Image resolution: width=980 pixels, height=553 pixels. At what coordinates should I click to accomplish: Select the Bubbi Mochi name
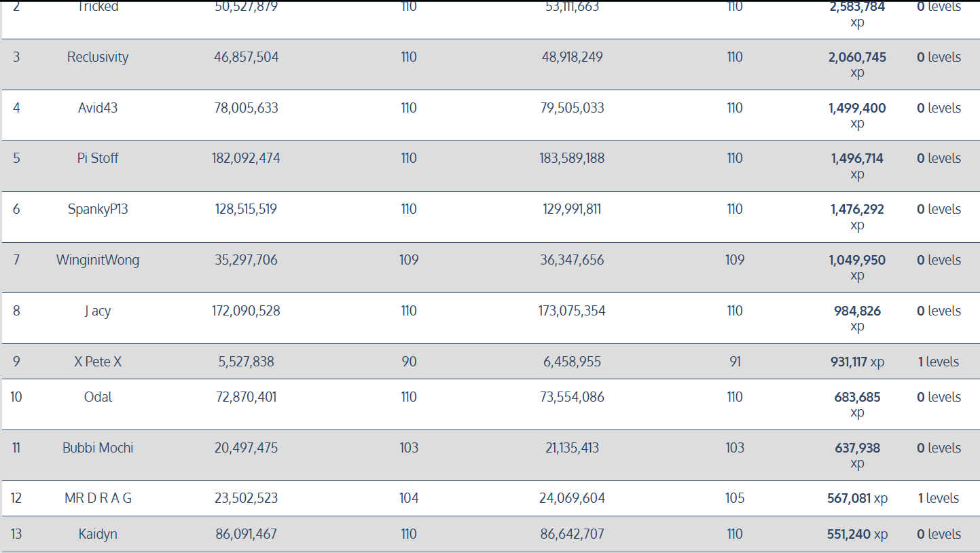point(98,448)
